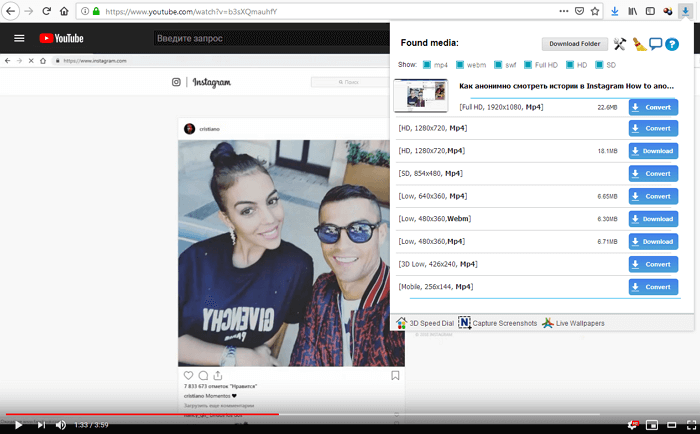700x434 pixels.
Task: Download the 18.1MB HD 1280x720 Mp4
Action: pos(653,151)
